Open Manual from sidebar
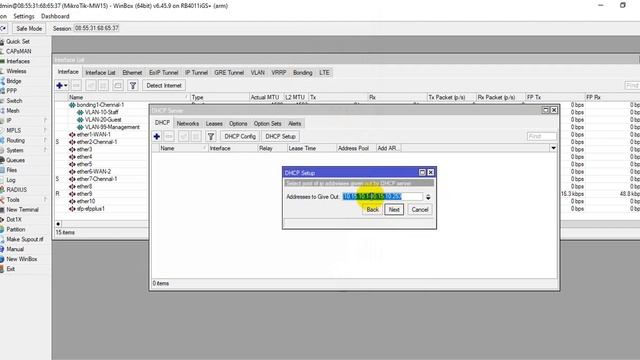Screen dimensions: 640x360 (15, 249)
